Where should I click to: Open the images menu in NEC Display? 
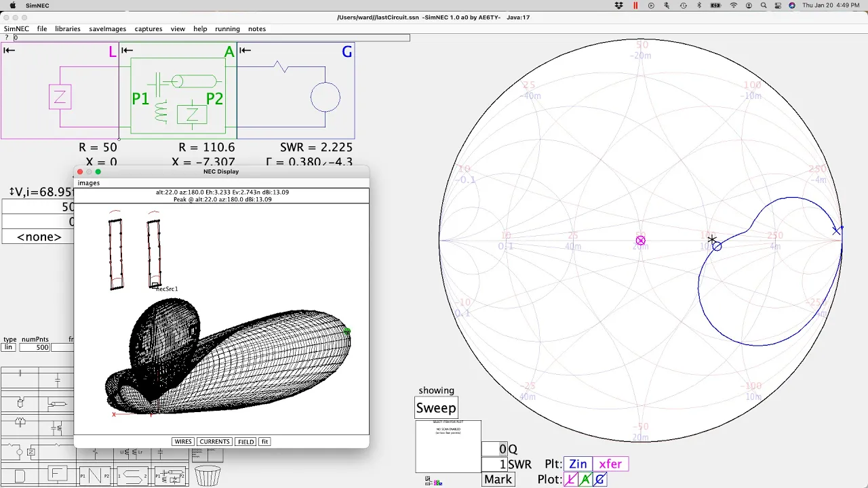click(89, 183)
